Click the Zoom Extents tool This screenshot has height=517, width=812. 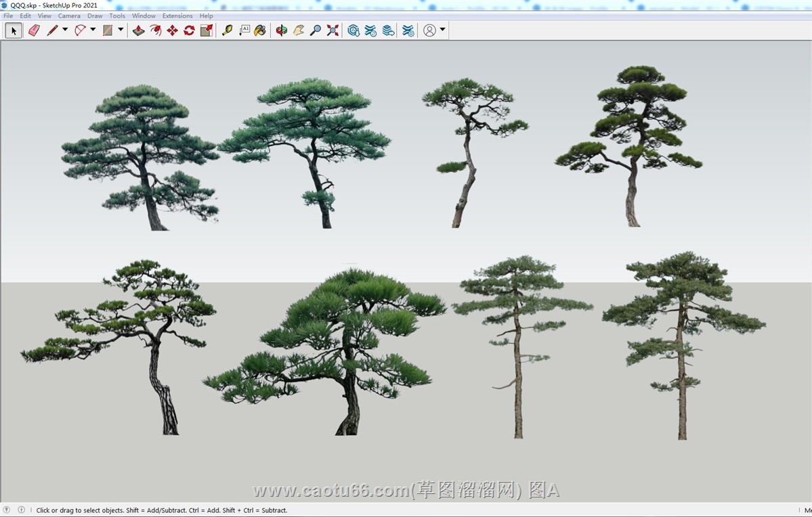click(x=333, y=30)
